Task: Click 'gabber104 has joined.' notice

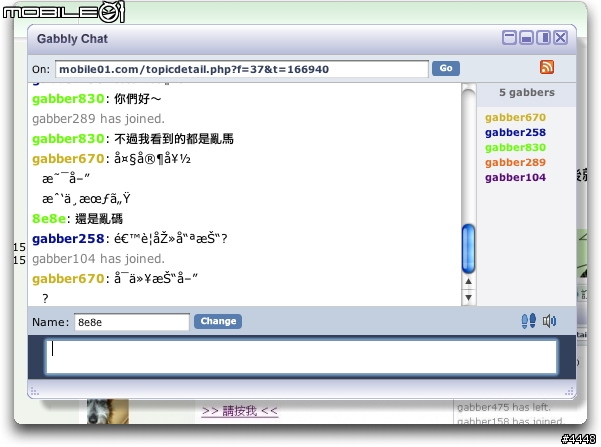Action: [x=99, y=259]
